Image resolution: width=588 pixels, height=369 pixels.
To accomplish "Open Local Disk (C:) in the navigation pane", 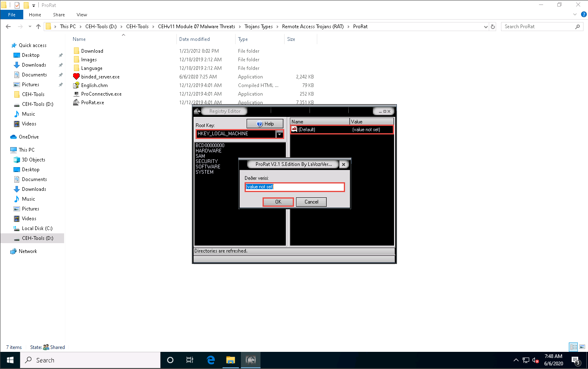I will [x=37, y=228].
